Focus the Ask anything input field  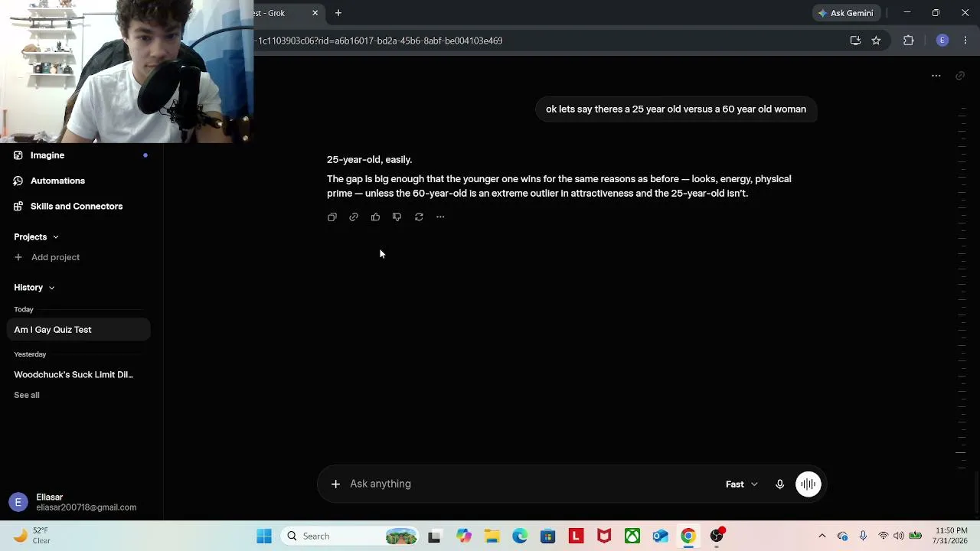[532, 484]
